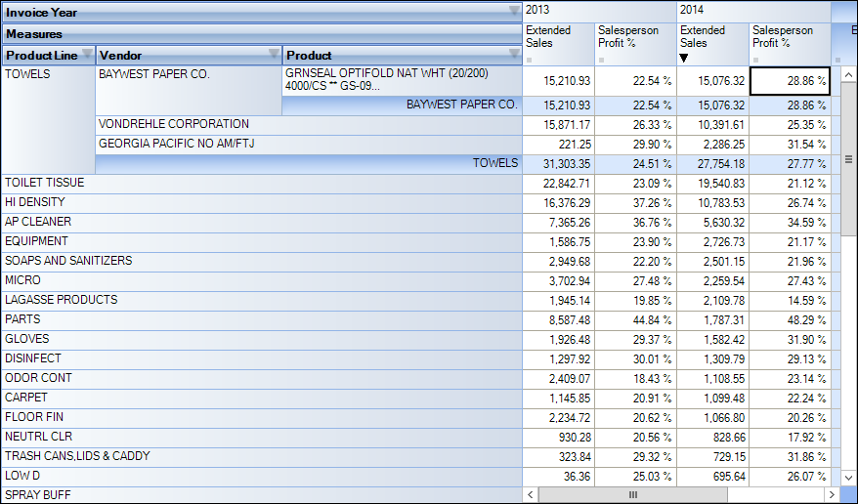The image size is (858, 504).
Task: Click 2014 Salesperson Profit % column header
Action: tap(791, 44)
